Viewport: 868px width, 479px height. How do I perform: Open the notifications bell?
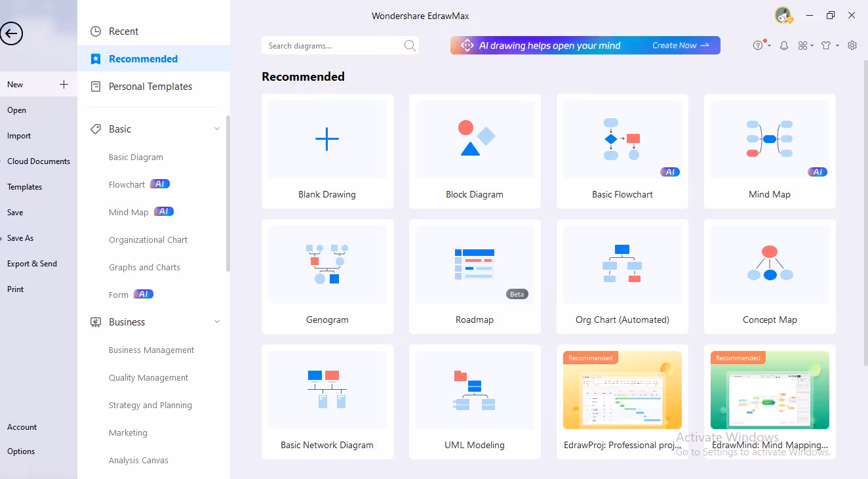(x=783, y=45)
